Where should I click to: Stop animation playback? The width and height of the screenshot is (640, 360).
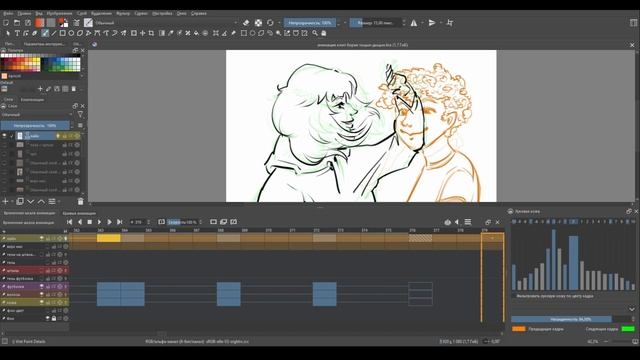coord(89,222)
